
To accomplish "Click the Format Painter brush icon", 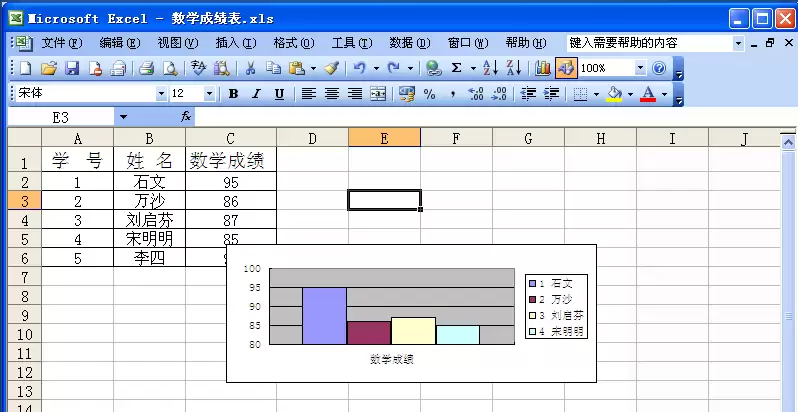I will click(x=332, y=68).
